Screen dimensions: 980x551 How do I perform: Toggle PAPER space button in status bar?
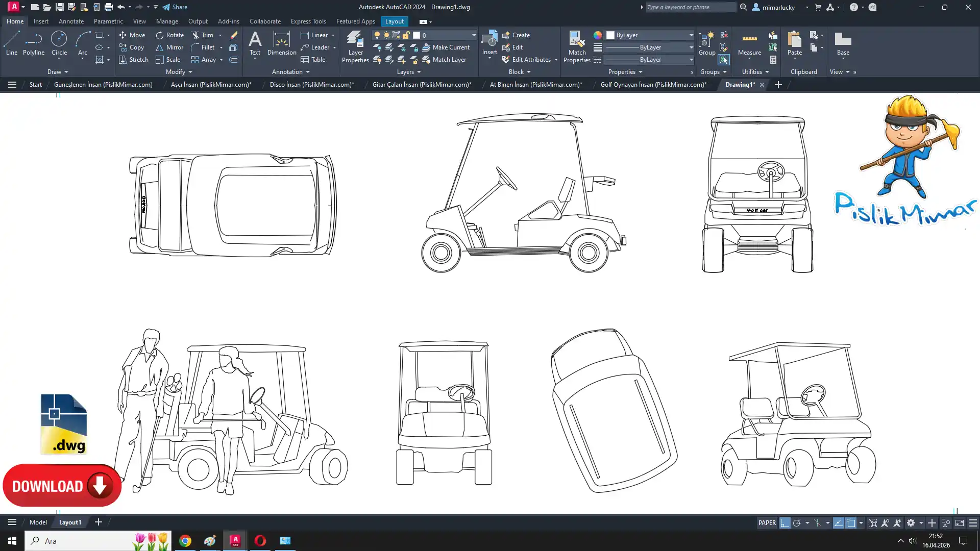(x=767, y=523)
